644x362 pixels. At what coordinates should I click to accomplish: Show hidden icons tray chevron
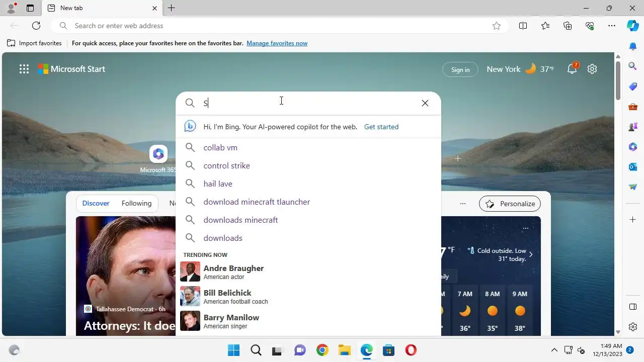554,350
